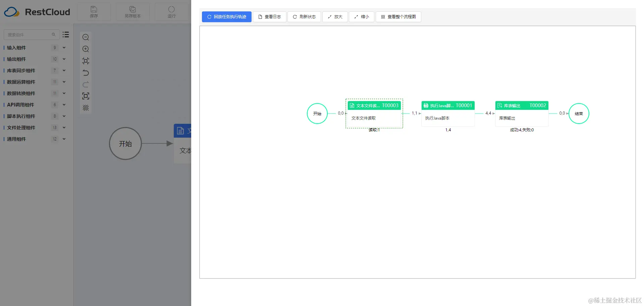Click the RestCloud logo
644x306 pixels.
pyautogui.click(x=37, y=12)
